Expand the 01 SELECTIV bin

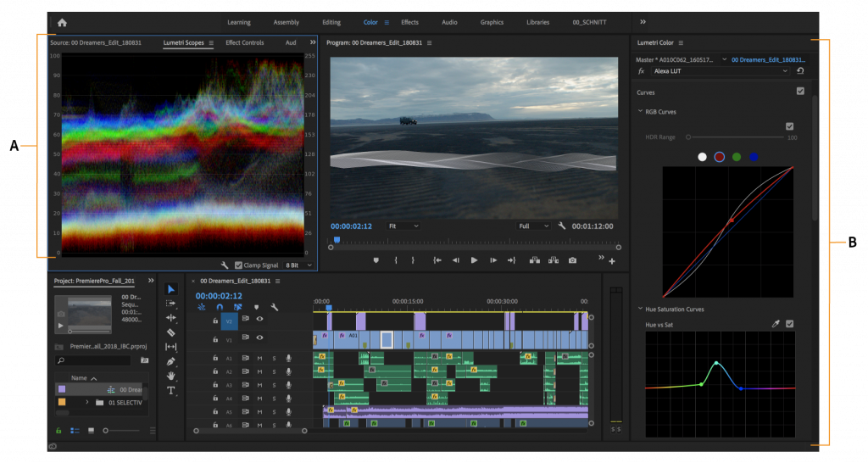[87, 402]
